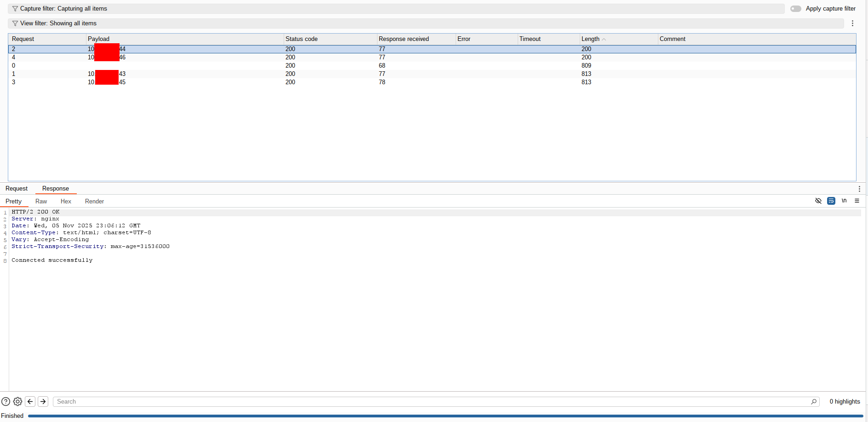Sort by Length using the column sort arrow

point(605,39)
